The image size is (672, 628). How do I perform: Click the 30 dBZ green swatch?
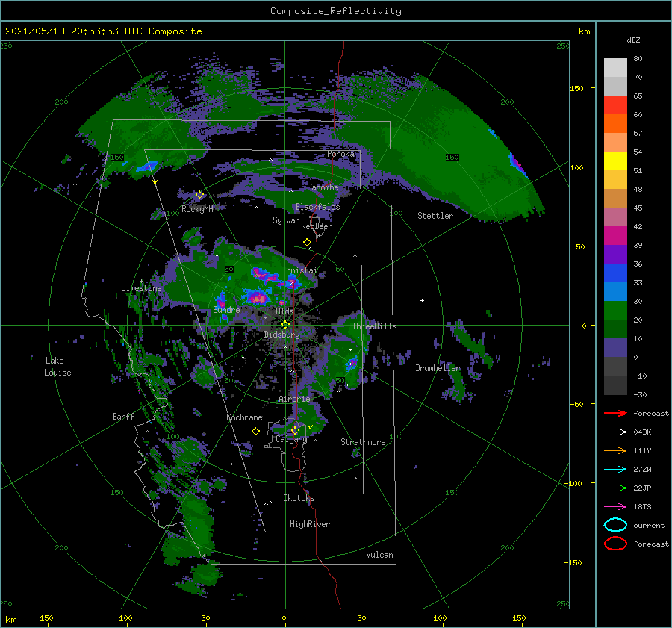point(615,311)
